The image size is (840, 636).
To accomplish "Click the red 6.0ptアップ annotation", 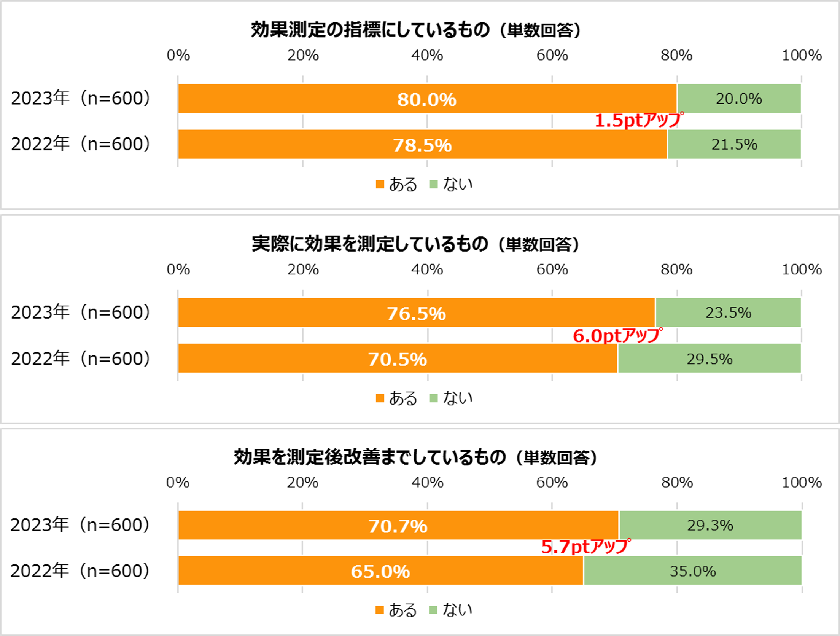I will [617, 336].
